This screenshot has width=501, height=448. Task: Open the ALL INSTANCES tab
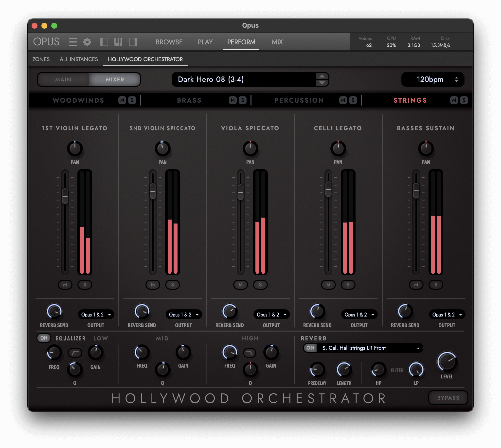pyautogui.click(x=79, y=59)
